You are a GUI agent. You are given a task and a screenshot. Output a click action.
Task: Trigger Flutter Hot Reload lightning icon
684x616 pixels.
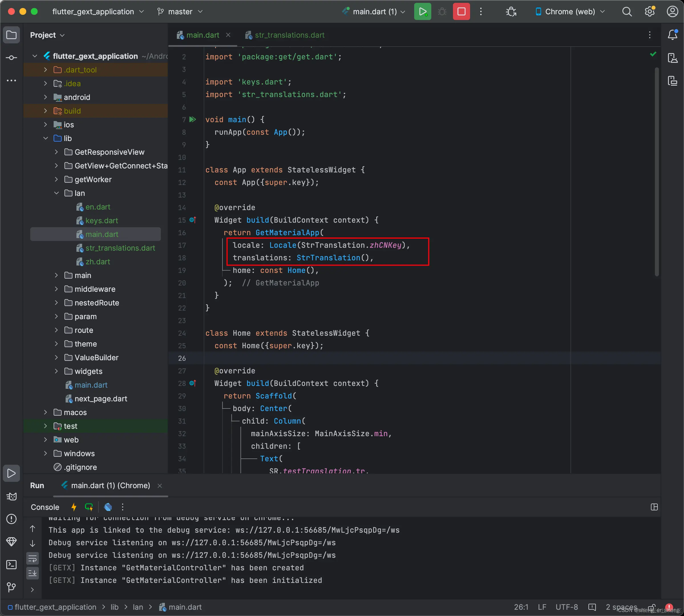(73, 507)
